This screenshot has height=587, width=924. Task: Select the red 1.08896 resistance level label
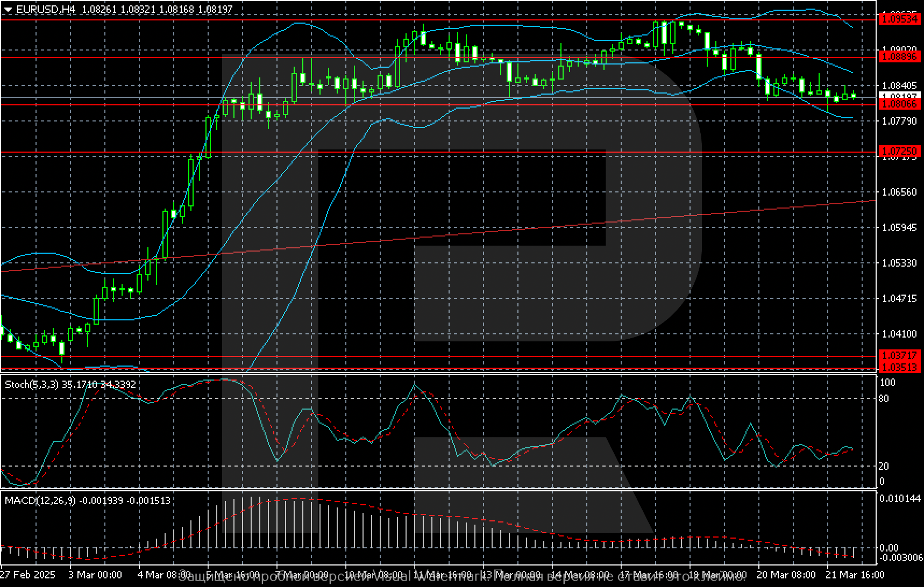[x=899, y=56]
